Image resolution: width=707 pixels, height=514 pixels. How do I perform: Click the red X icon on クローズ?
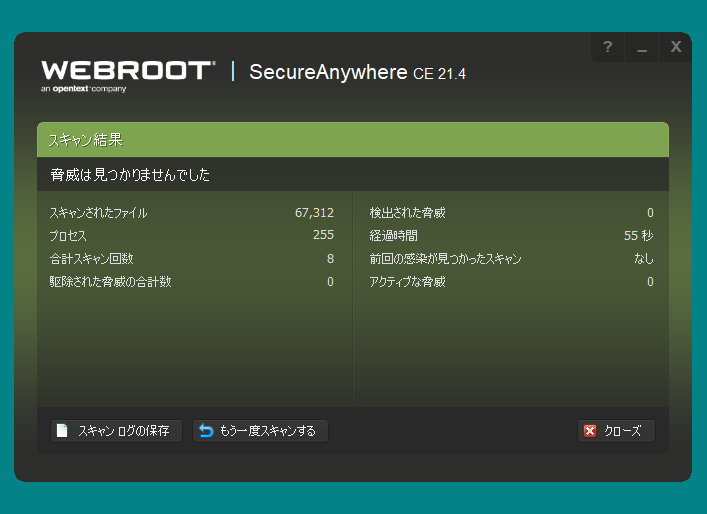(x=590, y=431)
